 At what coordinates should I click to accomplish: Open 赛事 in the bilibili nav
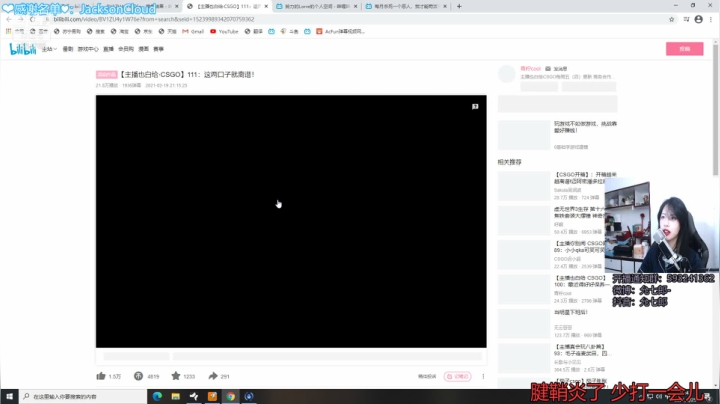(158, 49)
